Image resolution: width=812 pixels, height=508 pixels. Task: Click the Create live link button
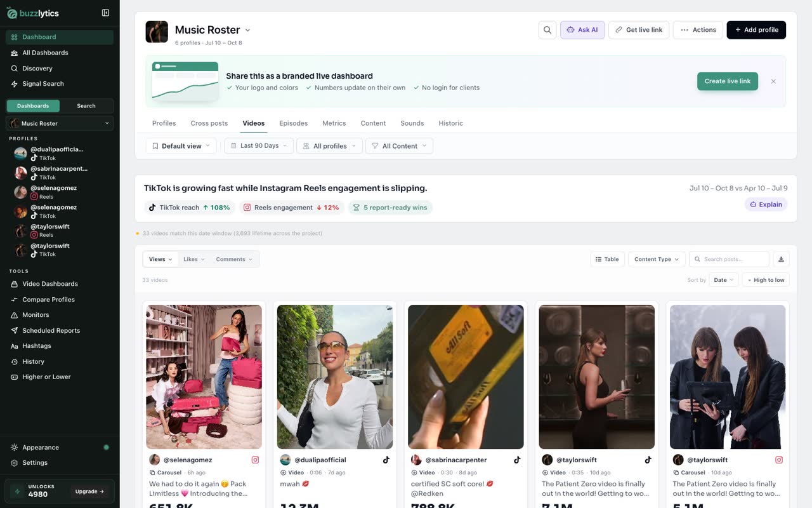[x=728, y=81]
